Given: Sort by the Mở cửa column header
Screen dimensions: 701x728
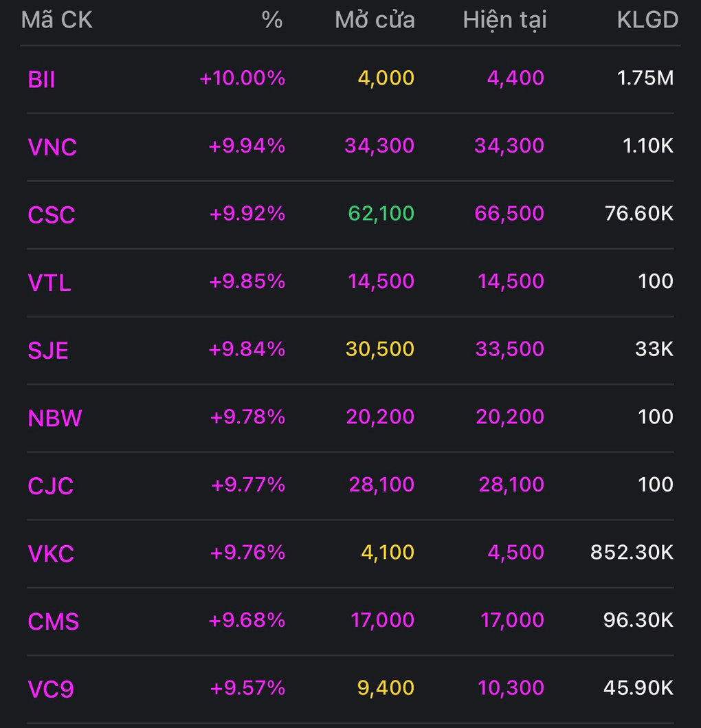Looking at the screenshot, I should [375, 20].
